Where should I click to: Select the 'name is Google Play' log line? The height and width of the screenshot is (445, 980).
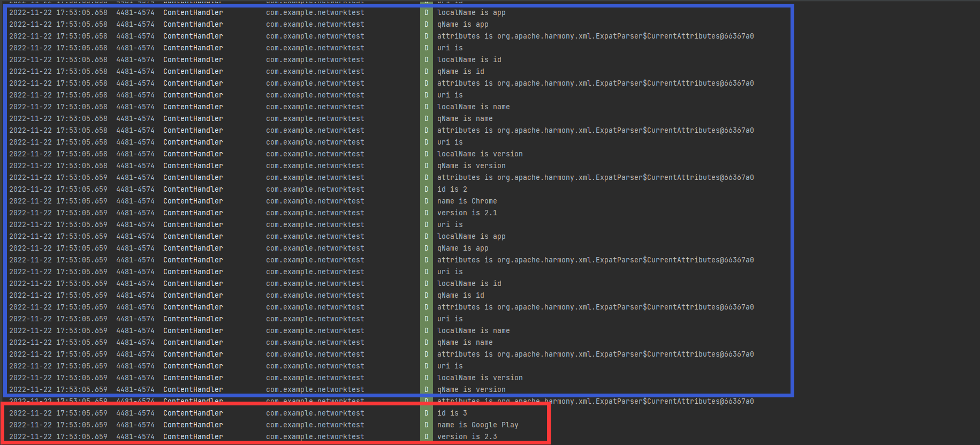point(477,425)
